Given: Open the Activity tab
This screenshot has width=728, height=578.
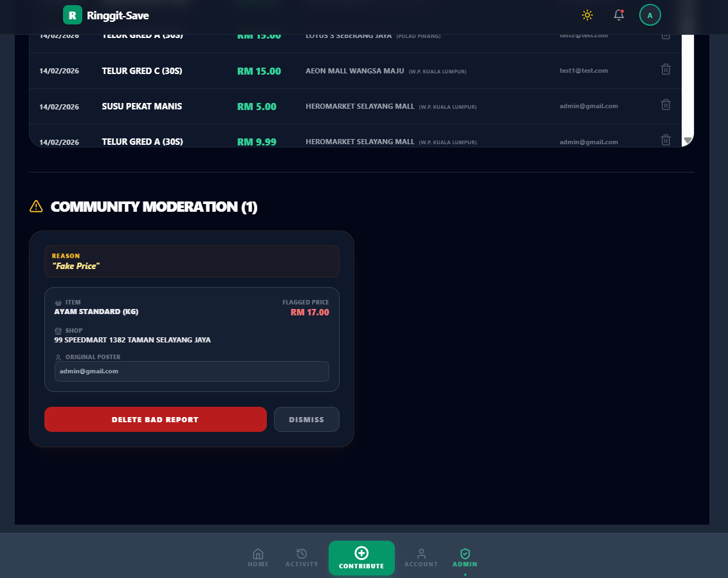Looking at the screenshot, I should coord(302,557).
